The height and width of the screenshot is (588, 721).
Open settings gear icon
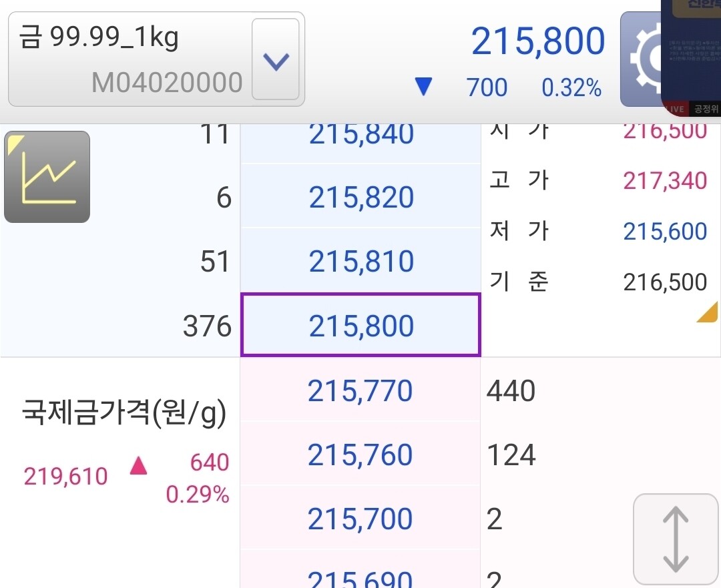tap(640, 59)
